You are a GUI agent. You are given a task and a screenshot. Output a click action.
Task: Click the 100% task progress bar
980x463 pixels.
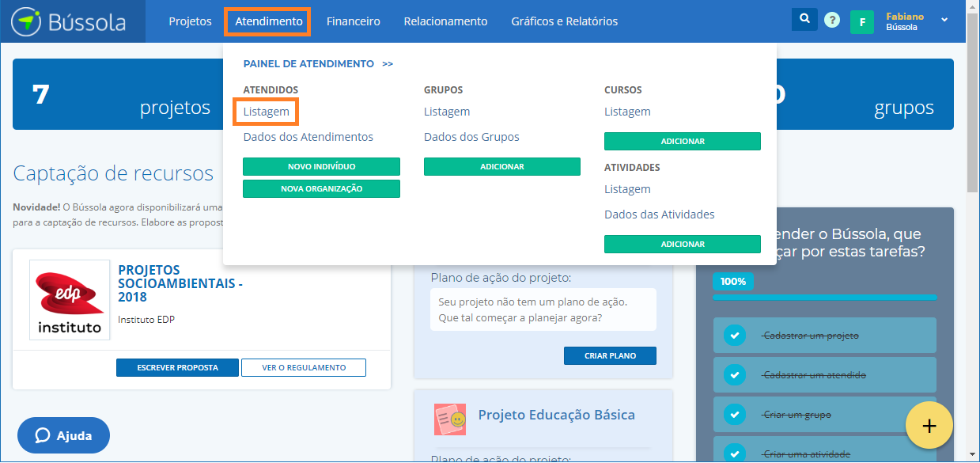click(824, 297)
